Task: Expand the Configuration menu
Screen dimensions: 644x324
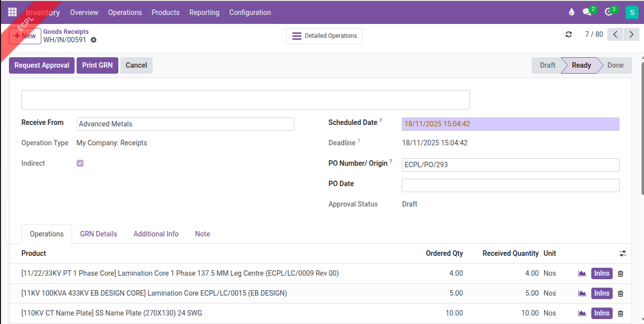Action: pyautogui.click(x=250, y=12)
